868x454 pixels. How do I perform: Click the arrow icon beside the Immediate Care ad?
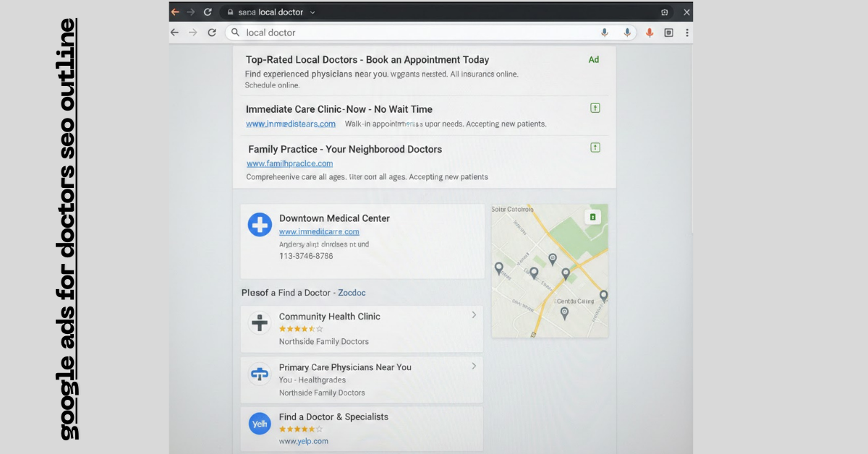coord(595,107)
